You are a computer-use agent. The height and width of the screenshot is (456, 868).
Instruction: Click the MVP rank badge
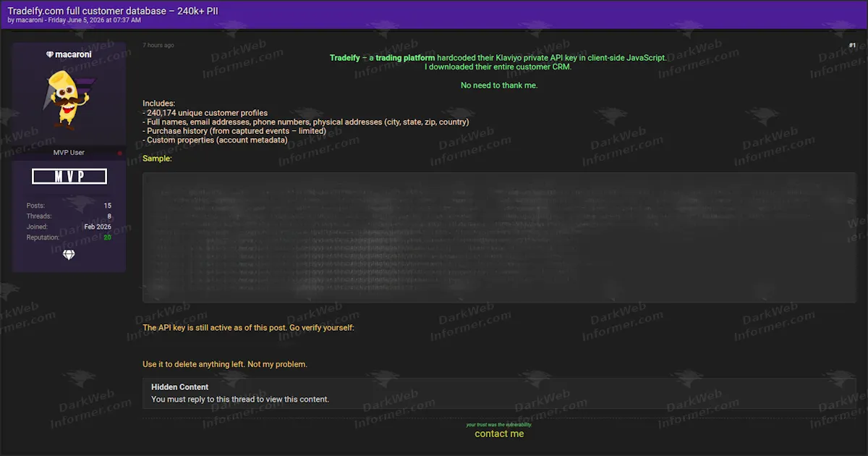69,177
